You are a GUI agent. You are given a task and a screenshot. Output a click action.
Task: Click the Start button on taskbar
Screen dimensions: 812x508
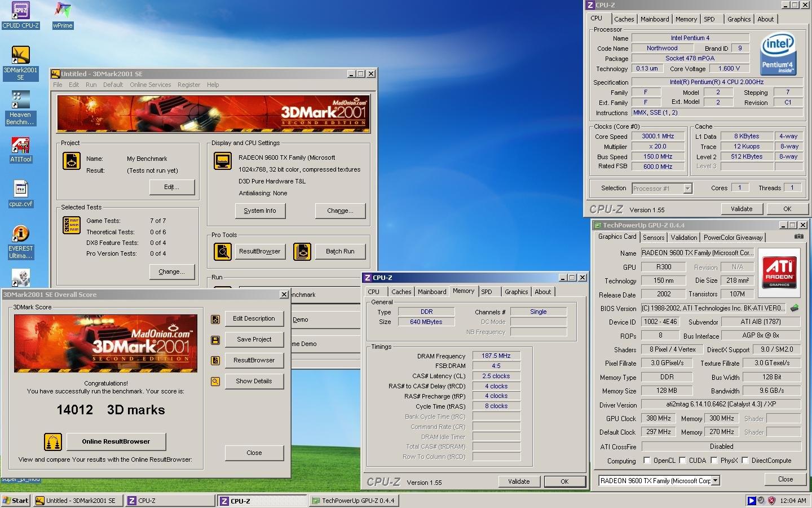click(16, 501)
